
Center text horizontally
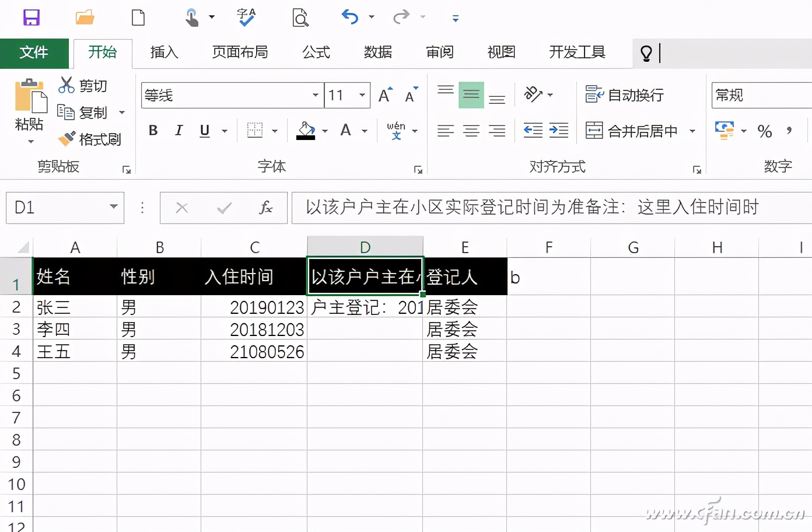(471, 131)
